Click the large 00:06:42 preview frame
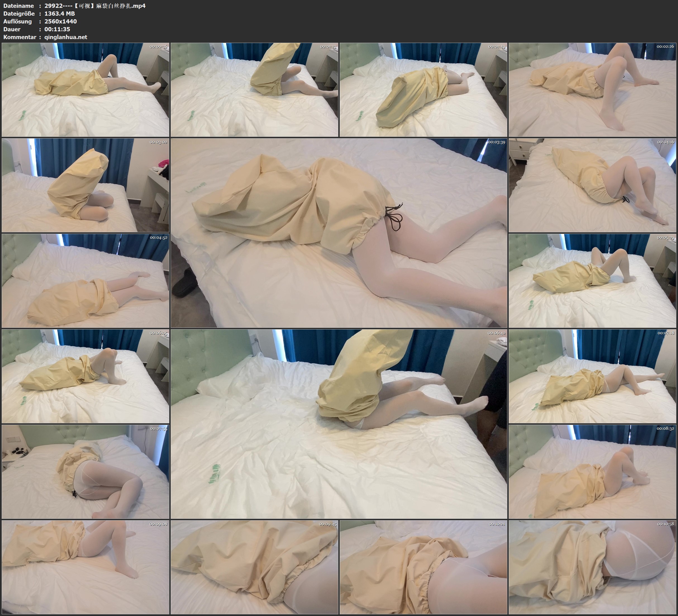This screenshot has height=616, width=678. [339, 424]
